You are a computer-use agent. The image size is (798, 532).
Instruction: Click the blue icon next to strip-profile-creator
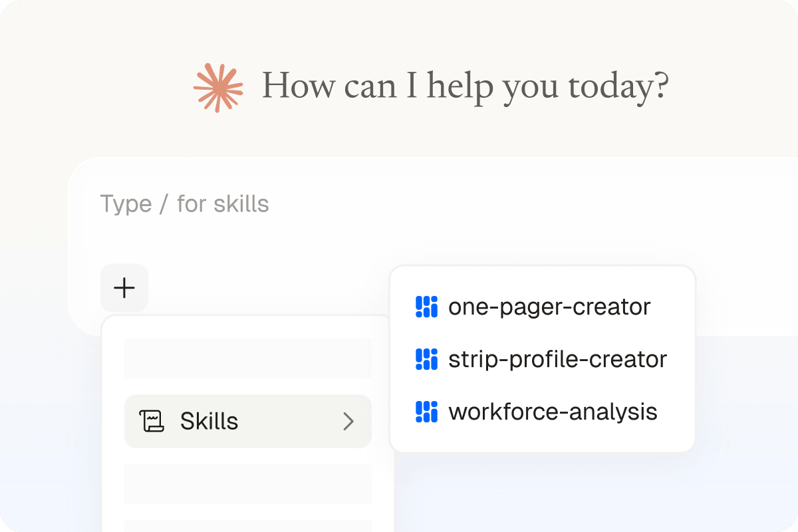pyautogui.click(x=426, y=359)
